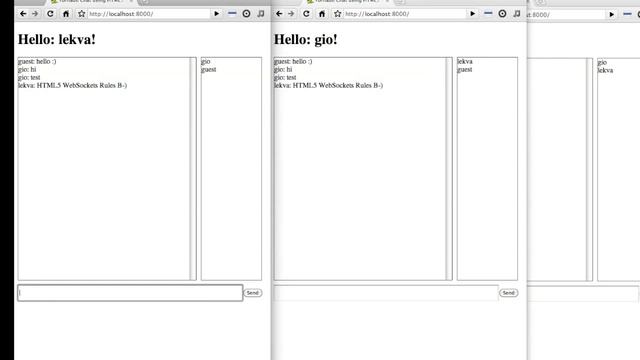Go back in the gio browser window
640x360 pixels.
(x=279, y=14)
